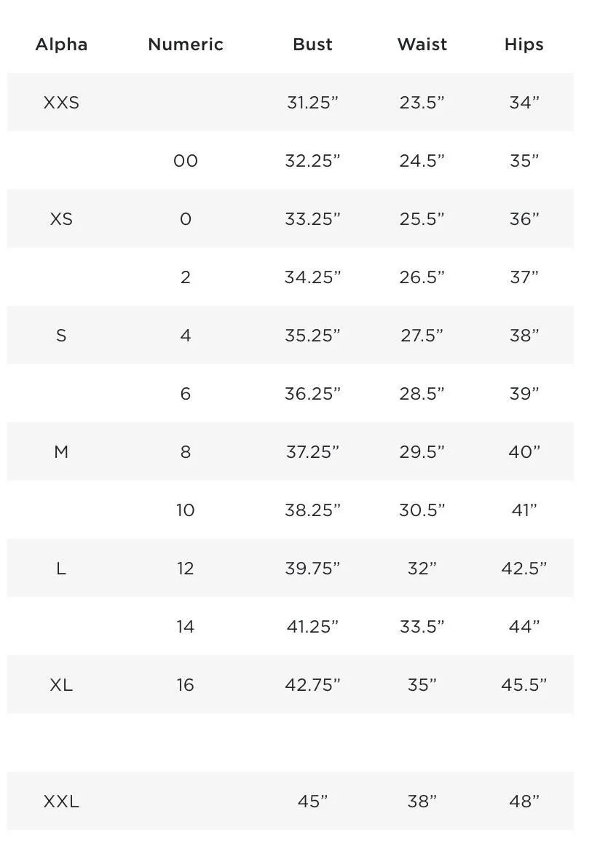Click numeric size 16 cell

(185, 685)
